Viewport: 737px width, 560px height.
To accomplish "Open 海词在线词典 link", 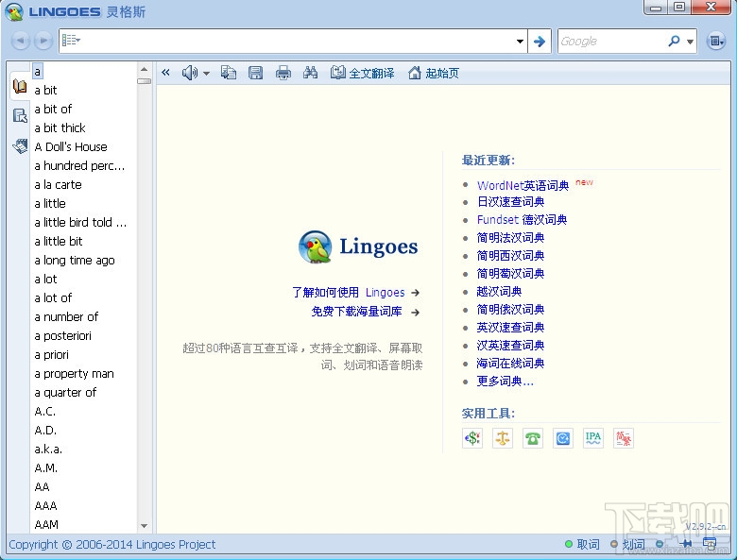I will pos(510,364).
